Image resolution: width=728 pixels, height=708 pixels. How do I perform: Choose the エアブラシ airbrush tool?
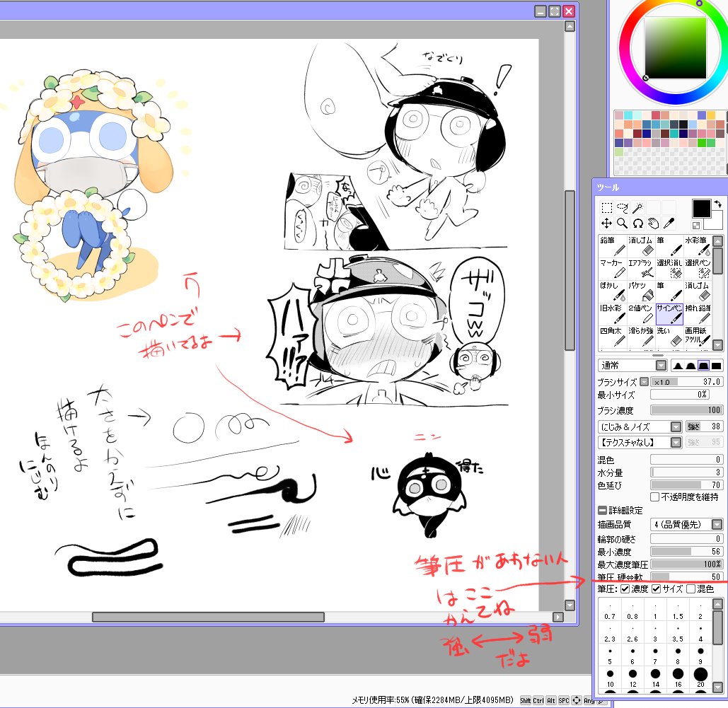pyautogui.click(x=641, y=269)
